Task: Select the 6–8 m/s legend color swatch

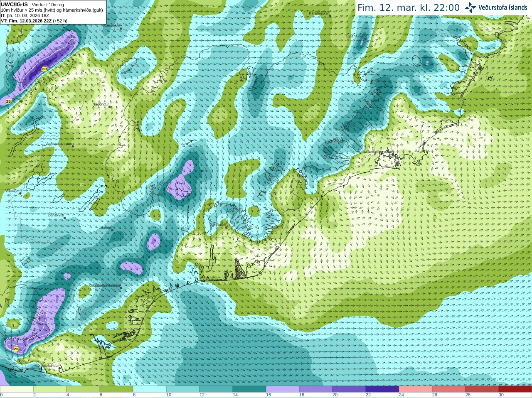Action: point(116,389)
